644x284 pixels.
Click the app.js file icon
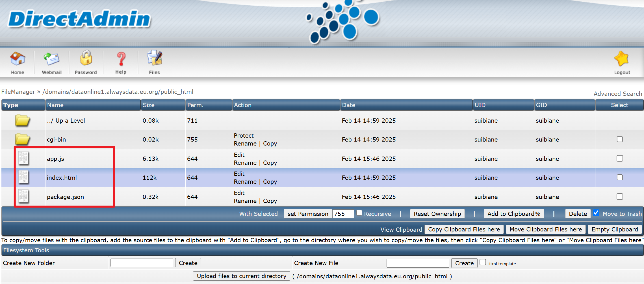click(23, 158)
